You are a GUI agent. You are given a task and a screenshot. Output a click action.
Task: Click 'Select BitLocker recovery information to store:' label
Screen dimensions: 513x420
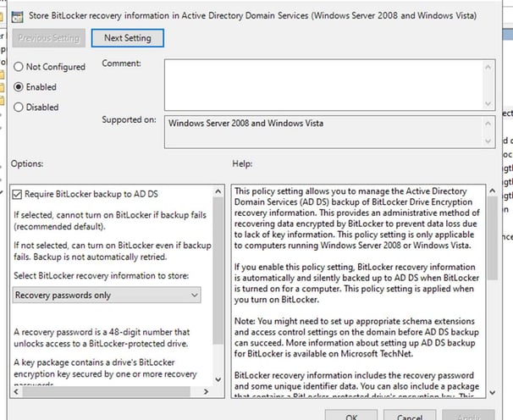pyautogui.click(x=101, y=276)
